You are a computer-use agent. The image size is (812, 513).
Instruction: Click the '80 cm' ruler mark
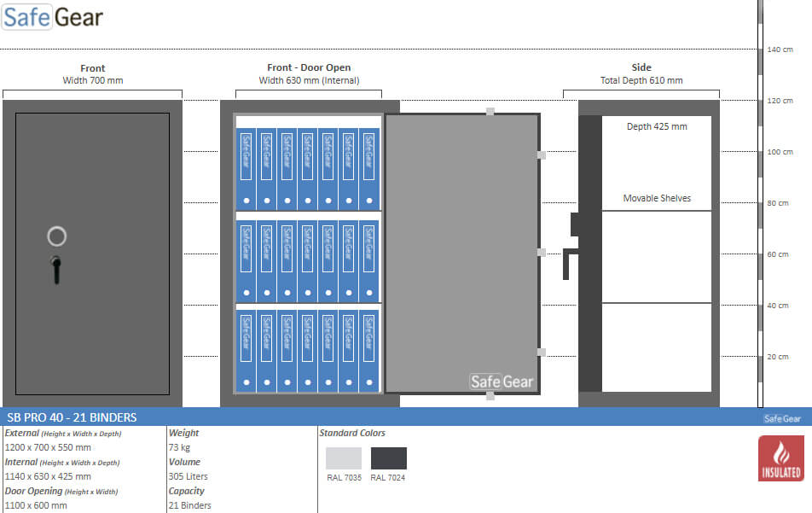coord(778,203)
